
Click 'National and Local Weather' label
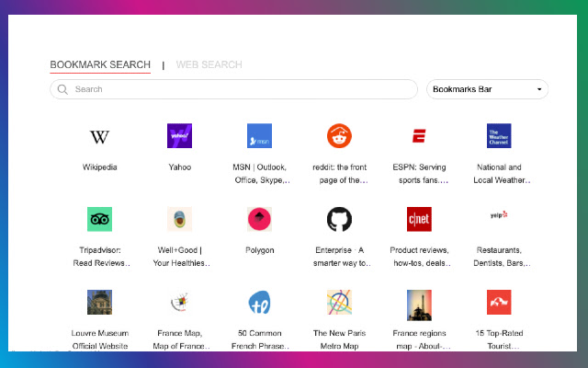(x=502, y=174)
